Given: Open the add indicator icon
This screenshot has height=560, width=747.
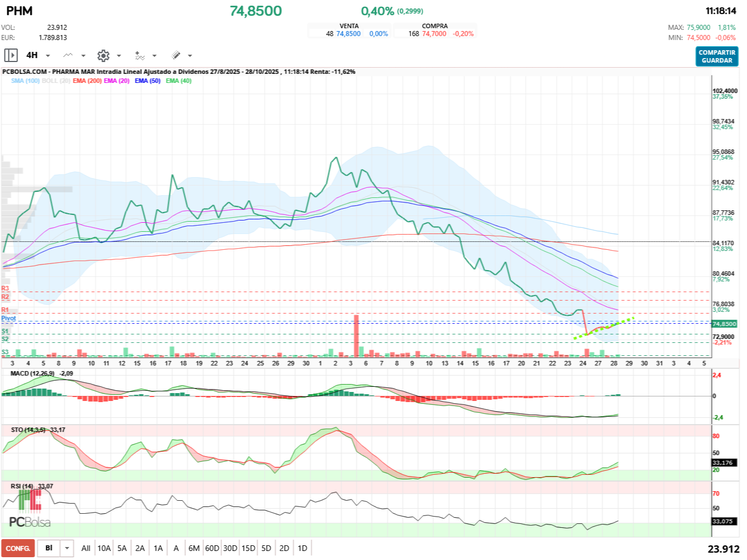Looking at the screenshot, I should point(140,55).
